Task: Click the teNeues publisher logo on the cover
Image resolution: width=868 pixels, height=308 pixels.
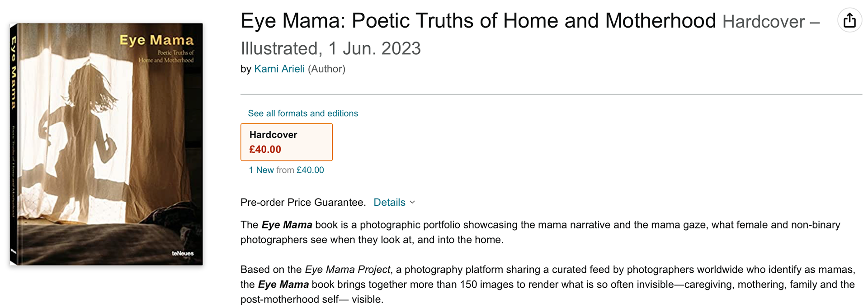Action: (x=183, y=253)
